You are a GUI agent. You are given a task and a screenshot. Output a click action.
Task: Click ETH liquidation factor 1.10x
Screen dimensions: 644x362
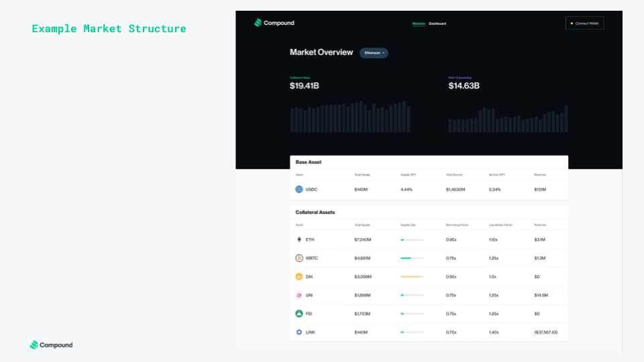[493, 240]
